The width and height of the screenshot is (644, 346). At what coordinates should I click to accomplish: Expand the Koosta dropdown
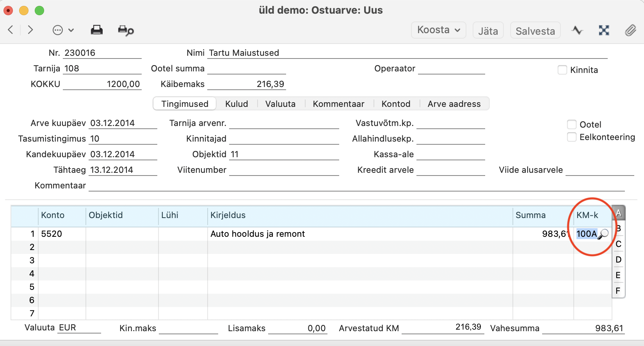tap(439, 30)
